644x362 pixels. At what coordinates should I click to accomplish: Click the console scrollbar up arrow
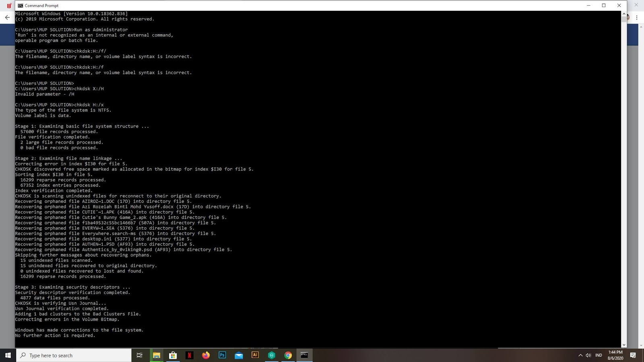coord(624,14)
